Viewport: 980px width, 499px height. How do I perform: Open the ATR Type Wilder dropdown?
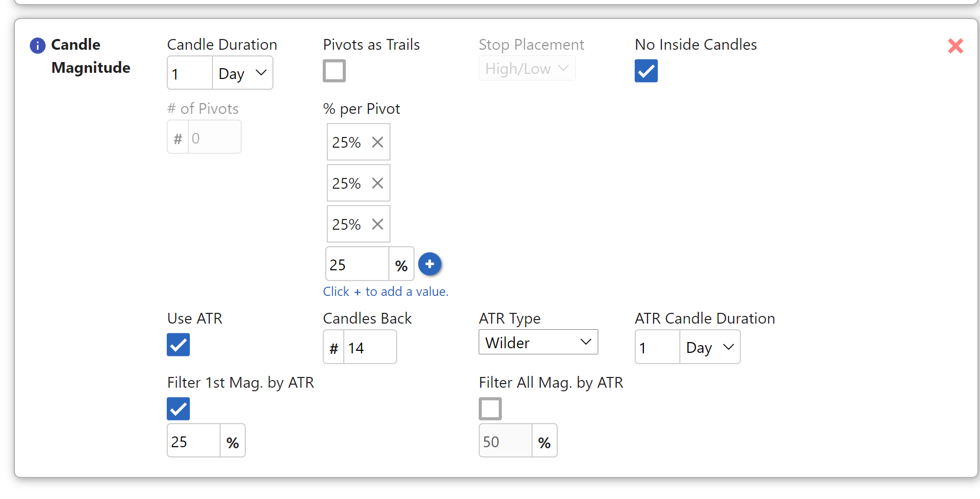coord(538,342)
